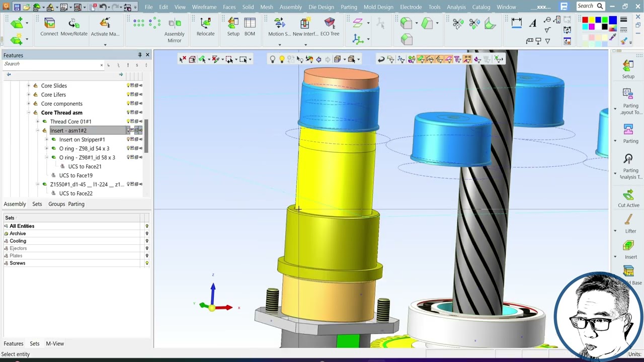Click the Features tree vertical scrollbar
The image size is (644, 362).
coord(147,136)
